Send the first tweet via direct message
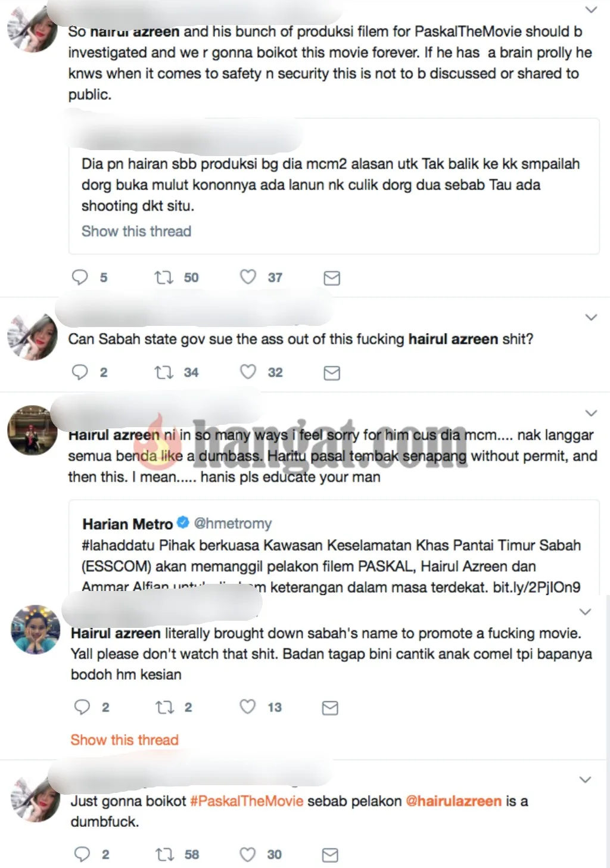 (x=332, y=278)
